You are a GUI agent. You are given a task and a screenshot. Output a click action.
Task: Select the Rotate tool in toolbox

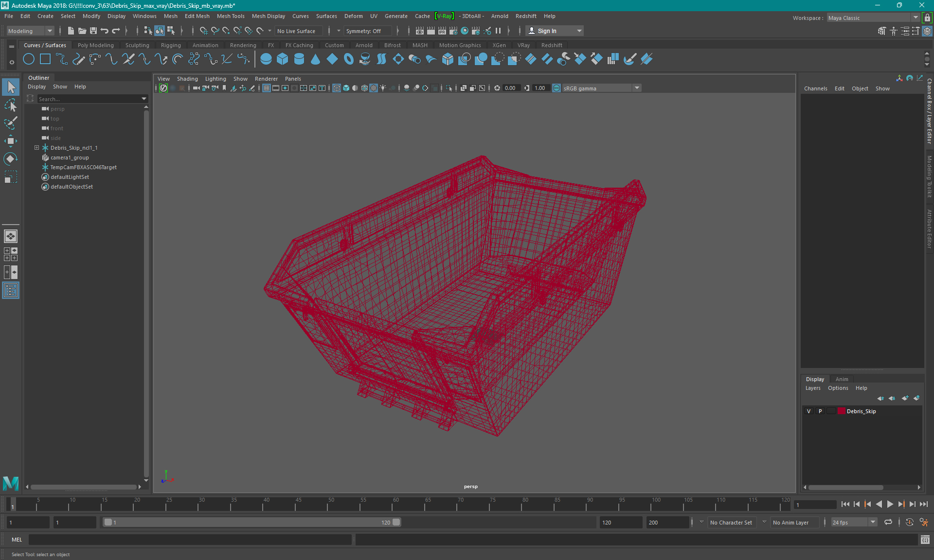(11, 159)
